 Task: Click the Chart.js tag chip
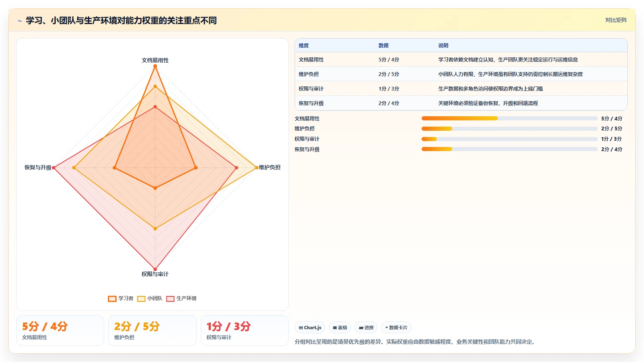(310, 328)
